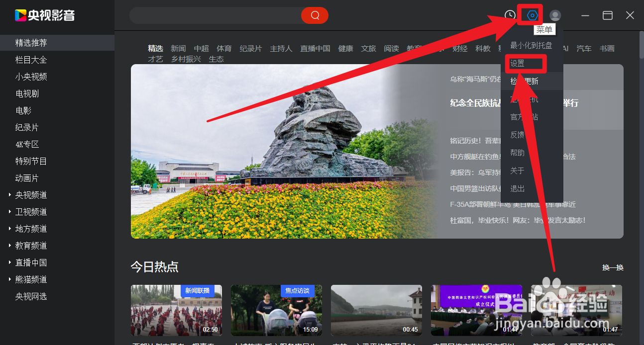Switch to the 汽车 tab
Image resolution: width=644 pixels, height=345 pixels.
pos(584,48)
